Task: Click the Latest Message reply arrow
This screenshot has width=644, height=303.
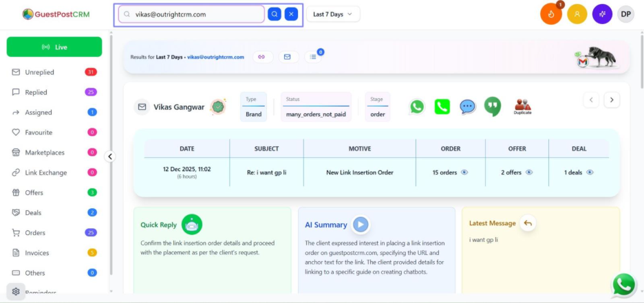Action: [528, 223]
